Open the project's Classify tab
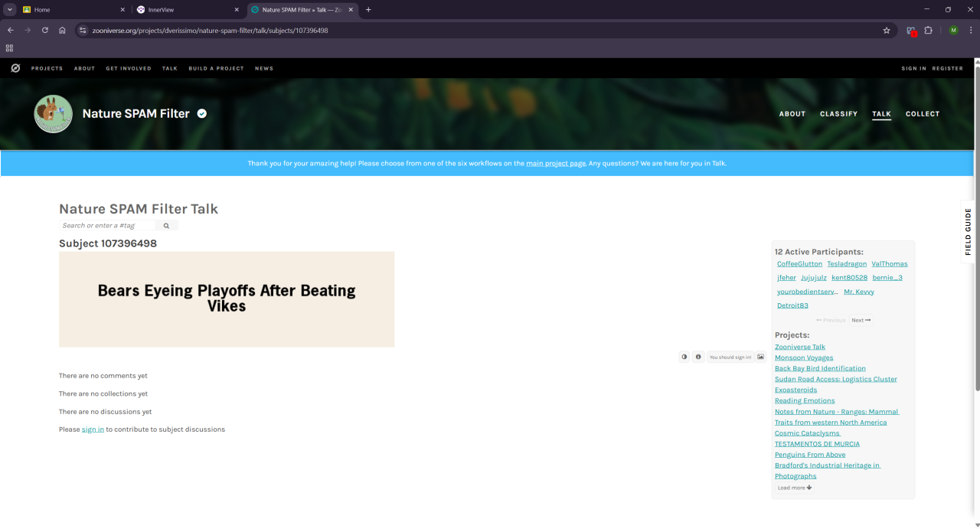 coord(838,114)
